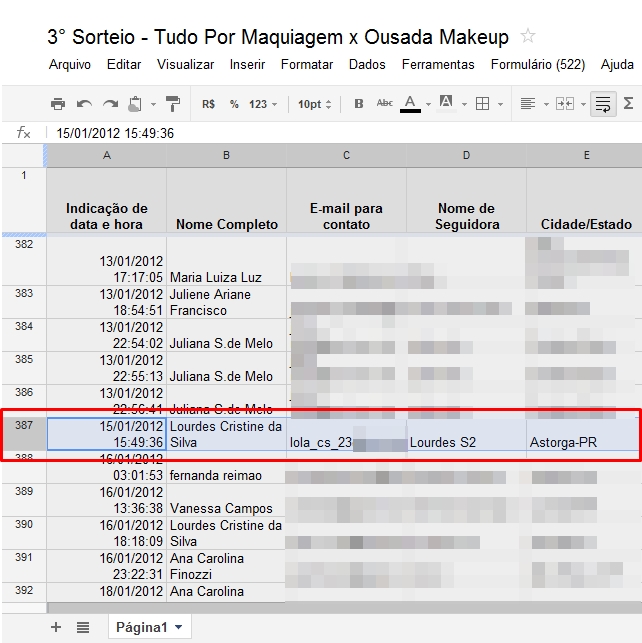Click the Lourdes S2 cell
Image resolution: width=642 pixels, height=643 pixels.
[466, 435]
